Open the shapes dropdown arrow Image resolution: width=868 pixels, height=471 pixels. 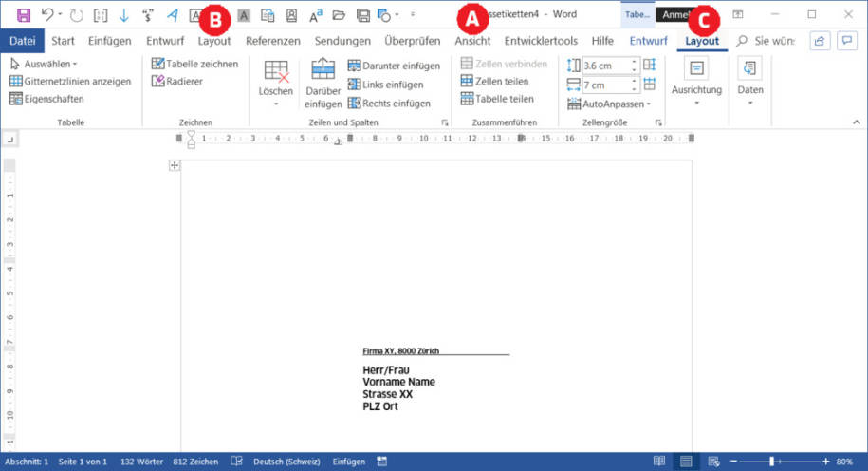pos(397,15)
